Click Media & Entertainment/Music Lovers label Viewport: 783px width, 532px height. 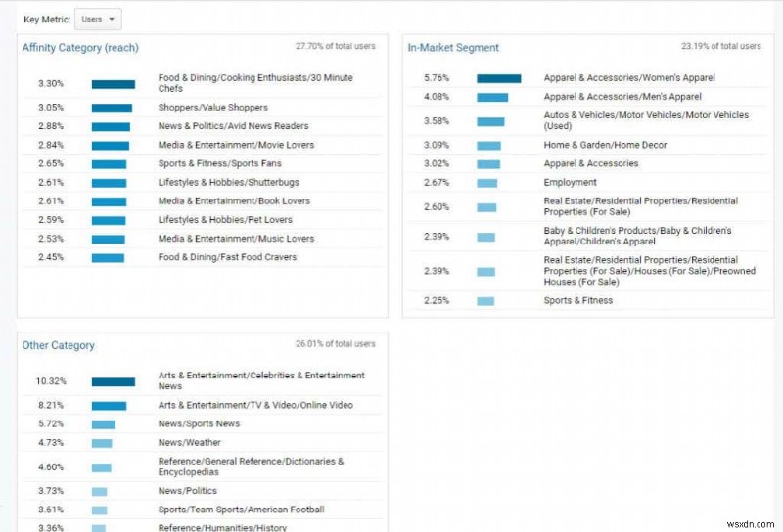point(236,239)
